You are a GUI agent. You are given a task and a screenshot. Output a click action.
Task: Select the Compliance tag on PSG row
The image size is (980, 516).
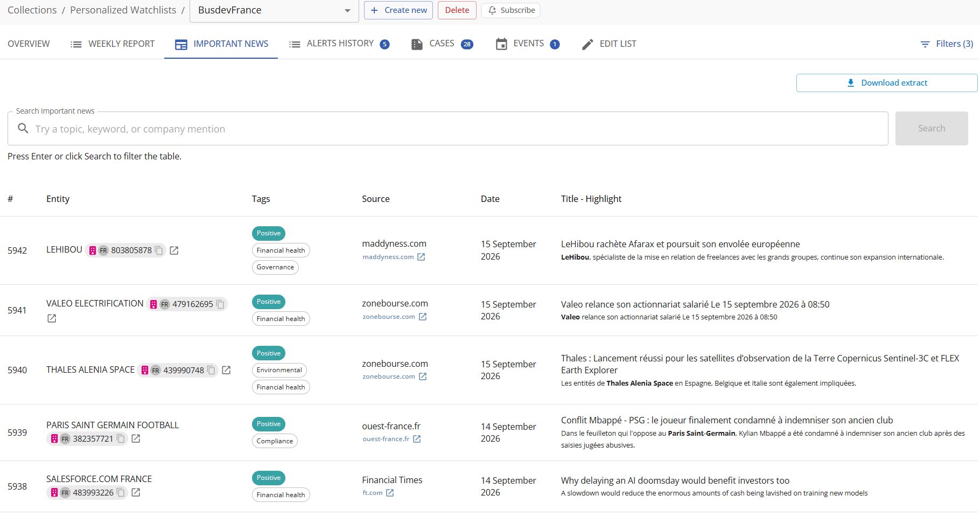(x=275, y=441)
